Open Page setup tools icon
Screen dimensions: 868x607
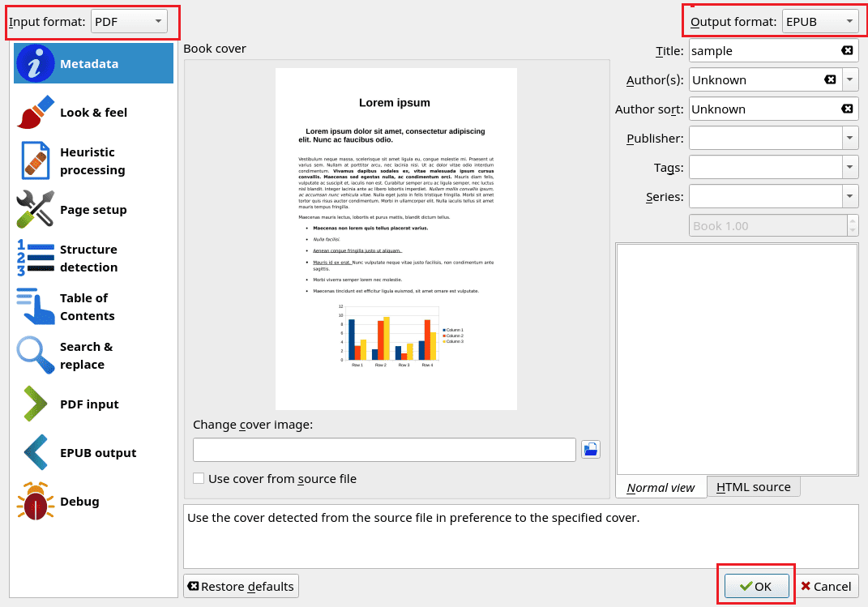[36, 209]
